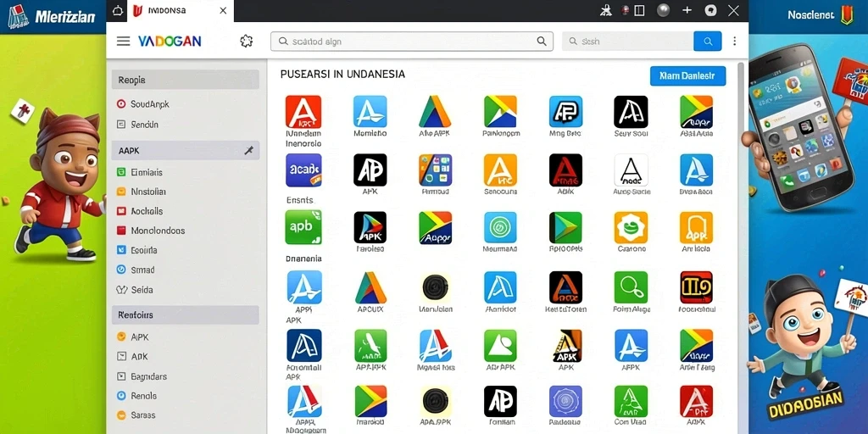This screenshot has height=434, width=868.
Task: Collapse the Reopia sidebar section header
Action: coord(186,80)
